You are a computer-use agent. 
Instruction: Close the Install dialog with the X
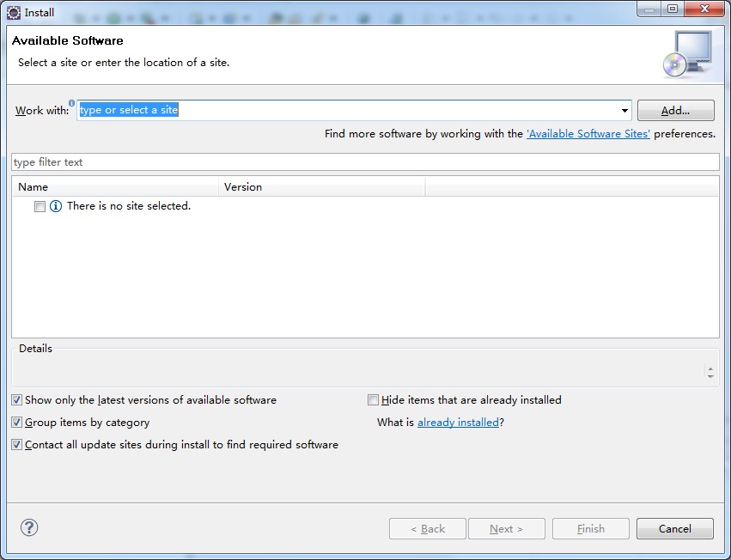705,9
